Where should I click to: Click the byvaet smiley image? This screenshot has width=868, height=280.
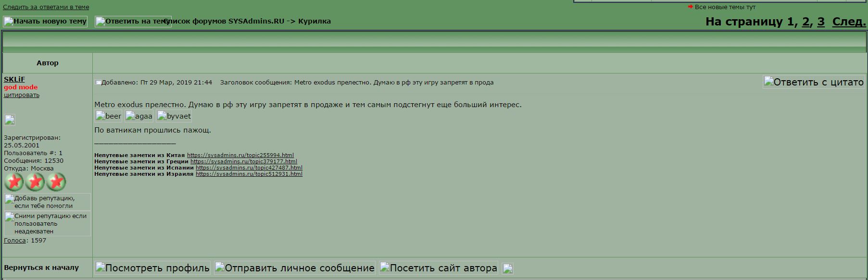pos(174,116)
